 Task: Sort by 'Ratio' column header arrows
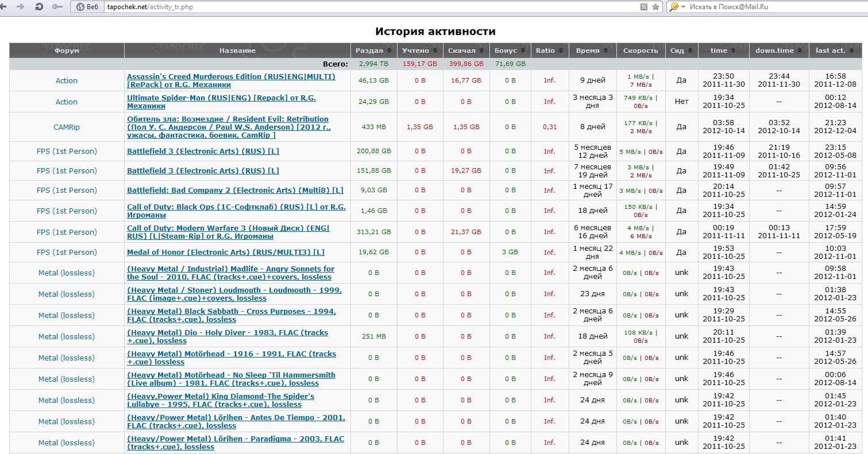click(561, 51)
